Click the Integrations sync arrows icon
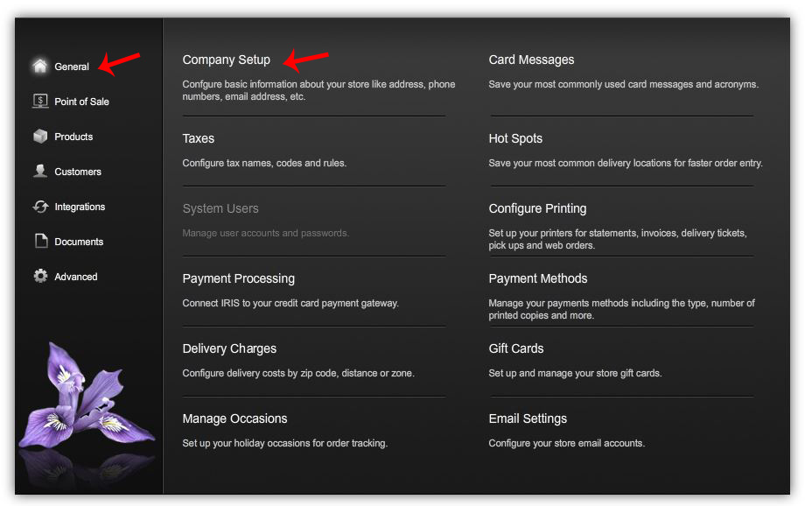The width and height of the screenshot is (812, 506). click(x=40, y=207)
